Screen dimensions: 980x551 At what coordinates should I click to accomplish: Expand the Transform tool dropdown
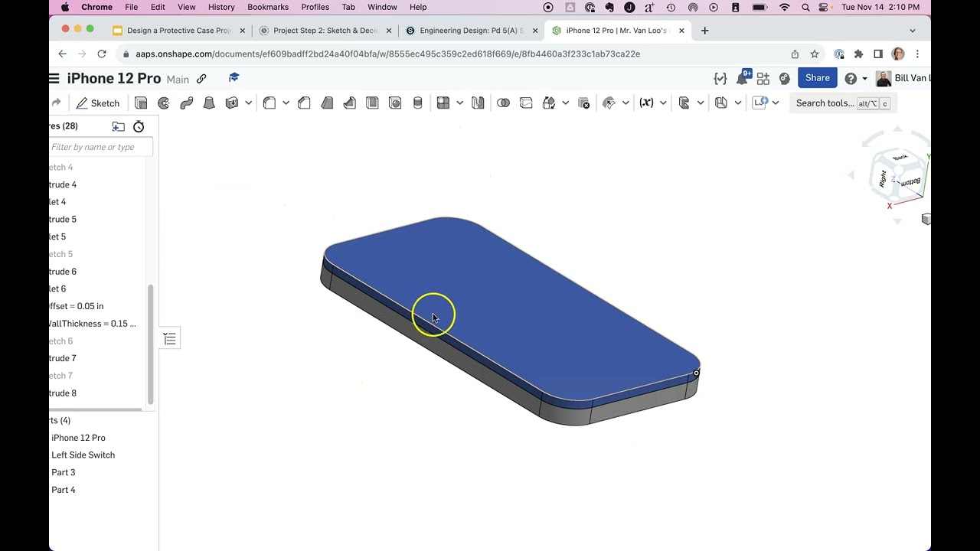pos(565,103)
